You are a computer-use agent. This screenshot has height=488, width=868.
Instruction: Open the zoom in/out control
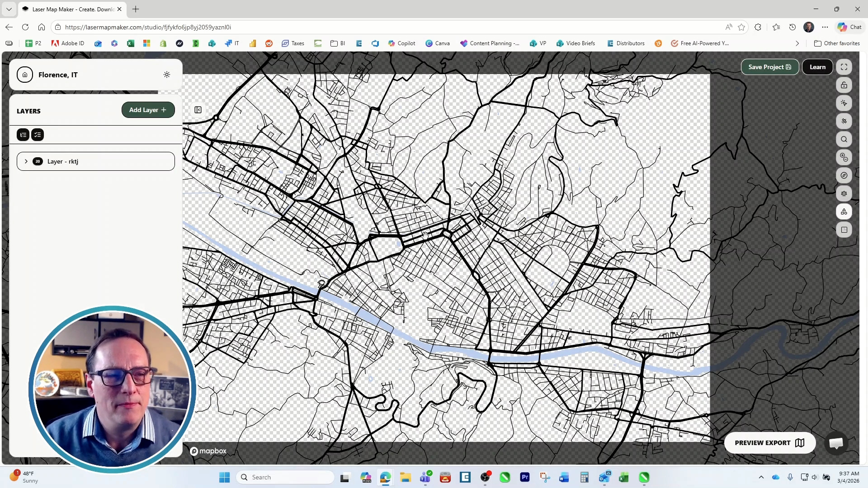(844, 157)
